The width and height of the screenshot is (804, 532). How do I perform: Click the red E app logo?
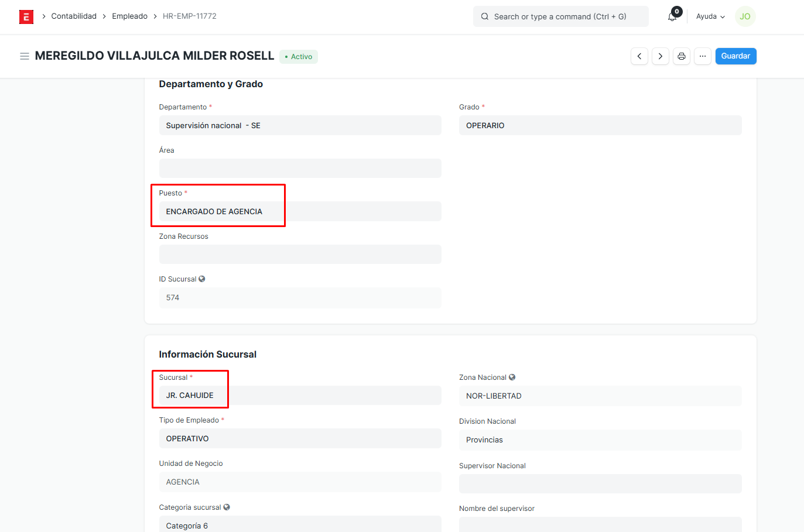coord(26,17)
